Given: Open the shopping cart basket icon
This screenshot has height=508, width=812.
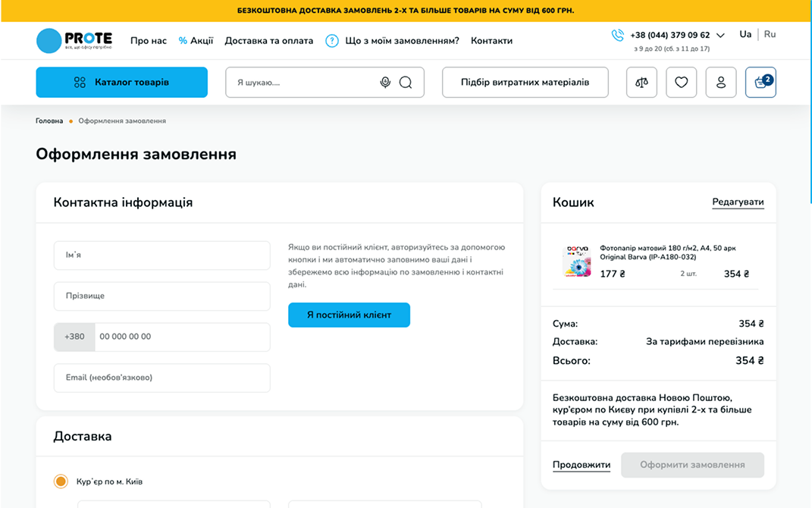Looking at the screenshot, I should tap(760, 83).
